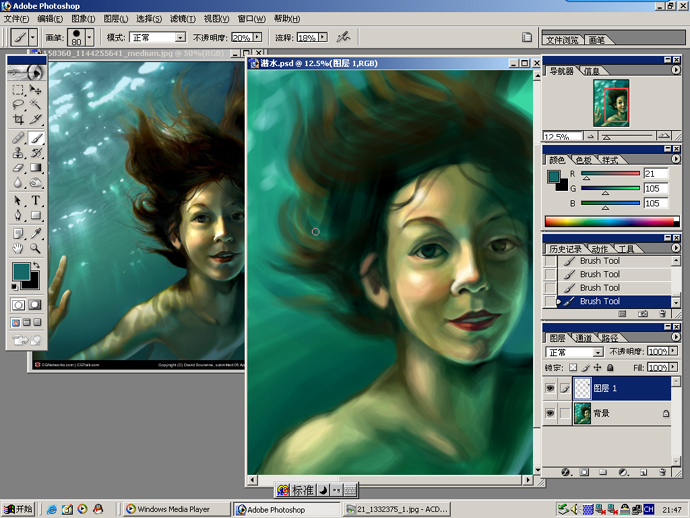The height and width of the screenshot is (518, 690).
Task: Select the Blur tool
Action: [18, 182]
